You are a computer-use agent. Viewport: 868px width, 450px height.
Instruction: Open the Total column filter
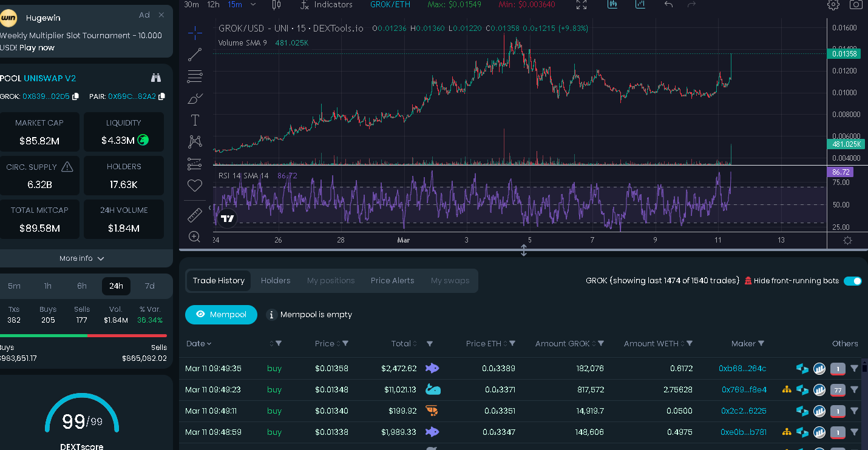tap(430, 344)
